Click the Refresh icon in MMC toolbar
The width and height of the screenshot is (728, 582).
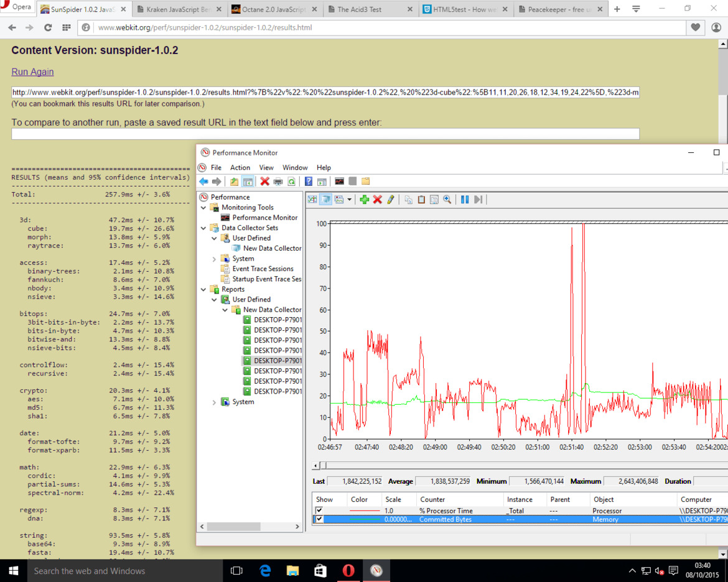click(291, 182)
